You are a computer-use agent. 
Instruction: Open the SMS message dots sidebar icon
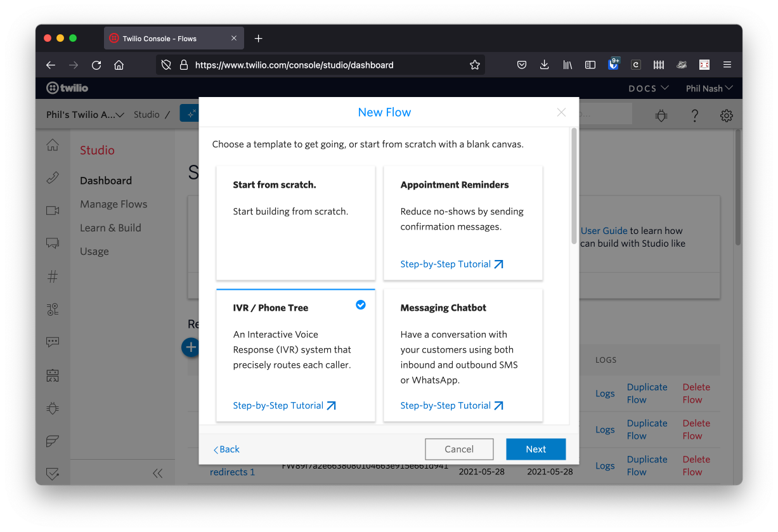click(53, 342)
